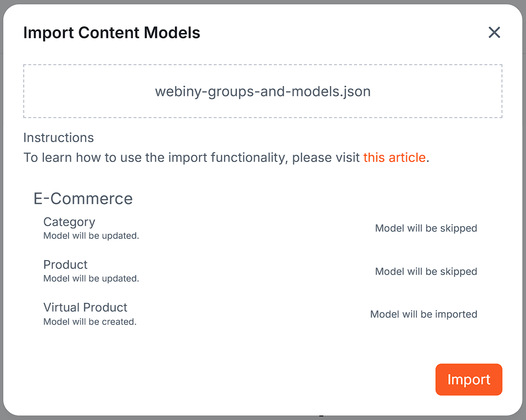
Task: Open this article link for import instructions
Action: coord(394,157)
